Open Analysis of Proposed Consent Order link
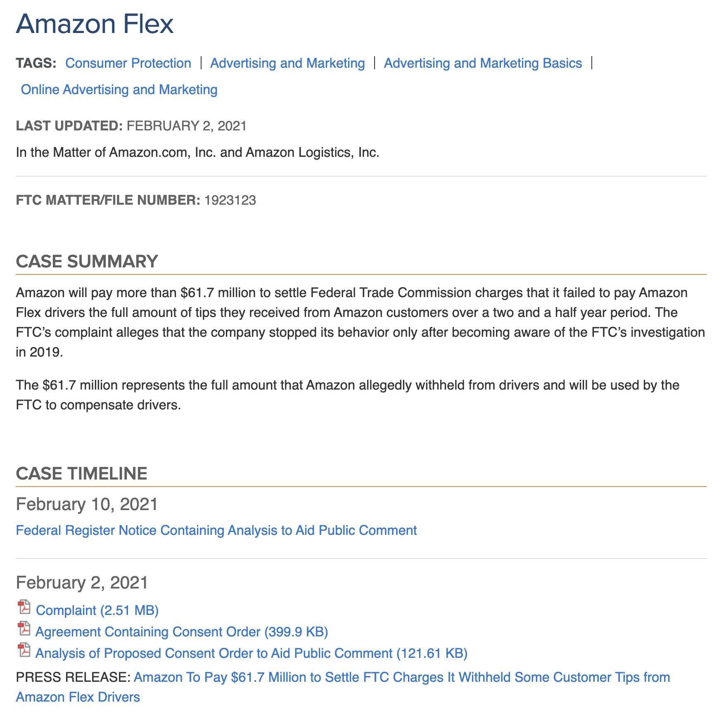This screenshot has height=728, width=726. 251,653
